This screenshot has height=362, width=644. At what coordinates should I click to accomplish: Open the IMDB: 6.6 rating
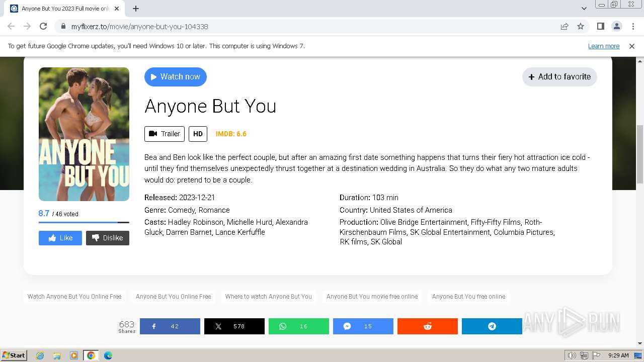tap(231, 134)
